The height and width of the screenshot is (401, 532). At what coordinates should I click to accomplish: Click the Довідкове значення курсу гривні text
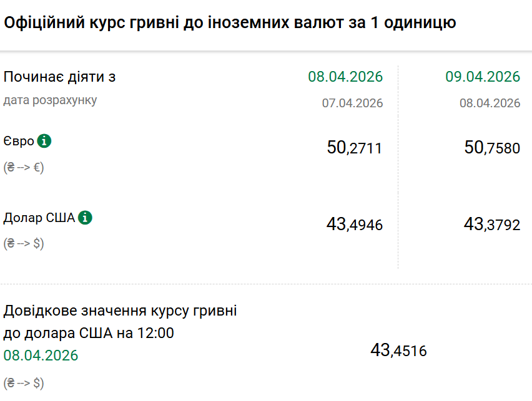[x=121, y=311]
